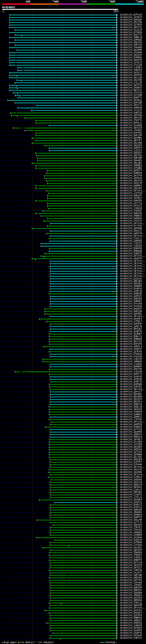Image resolution: width=146 pixels, height=644 pixels.
Task: Select the hit label UniRef100_B9GIQ3
Action: tap(131, 42)
